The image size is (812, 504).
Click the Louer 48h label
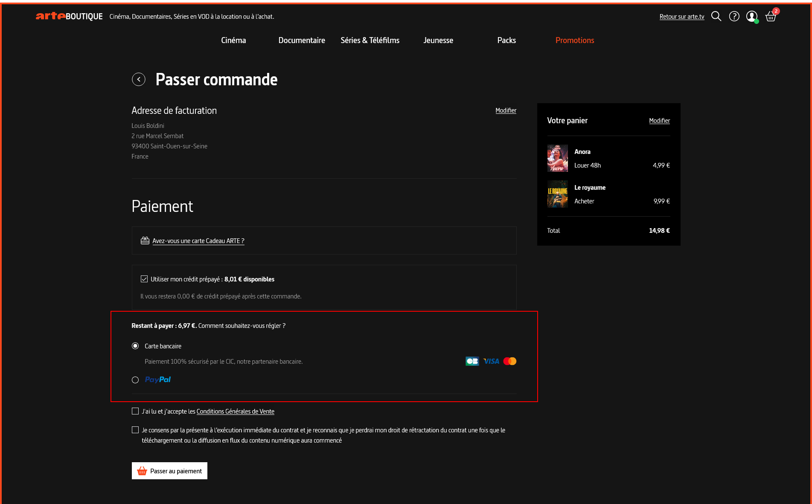point(588,165)
